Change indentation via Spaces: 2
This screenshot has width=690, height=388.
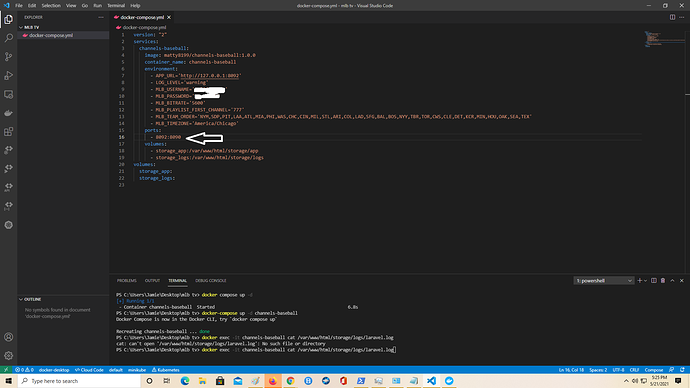tap(598, 370)
